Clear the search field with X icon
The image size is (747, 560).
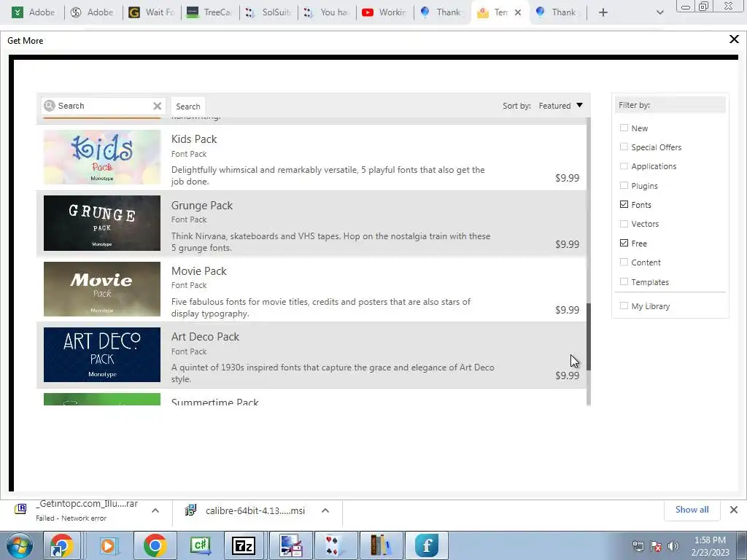(157, 106)
